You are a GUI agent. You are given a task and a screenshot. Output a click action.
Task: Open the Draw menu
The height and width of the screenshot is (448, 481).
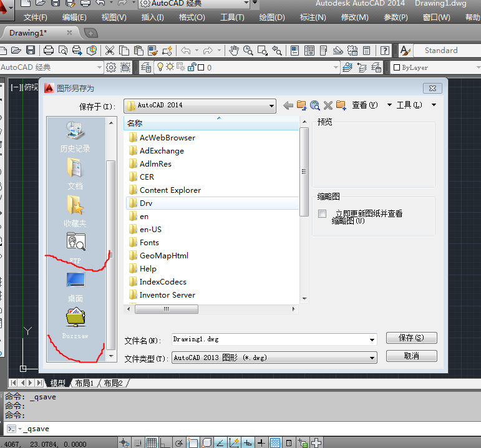(272, 17)
